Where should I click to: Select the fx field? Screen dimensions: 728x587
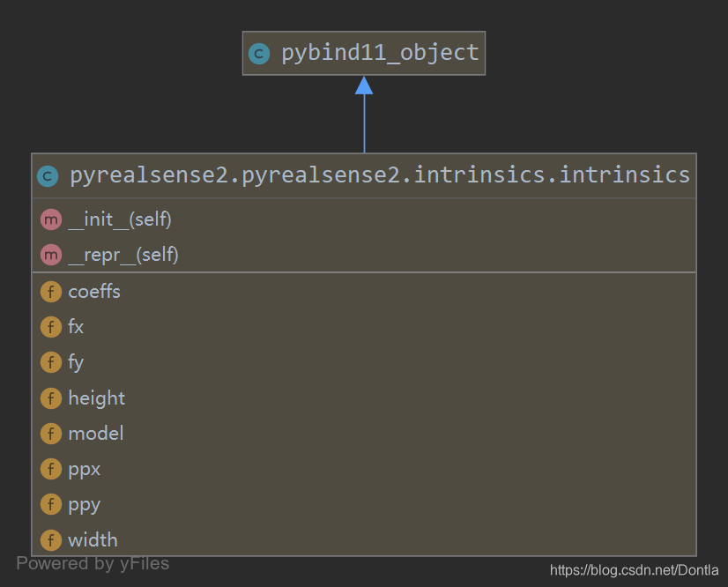(76, 326)
